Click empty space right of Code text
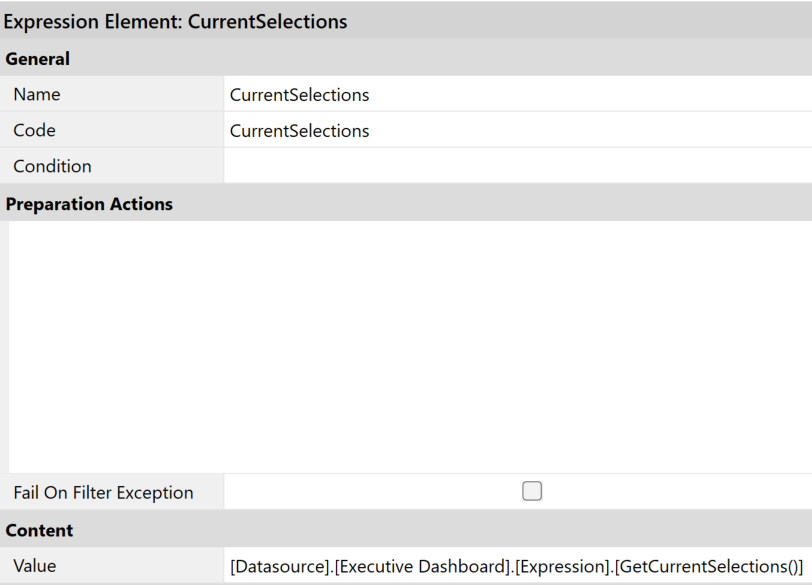 click(600, 131)
